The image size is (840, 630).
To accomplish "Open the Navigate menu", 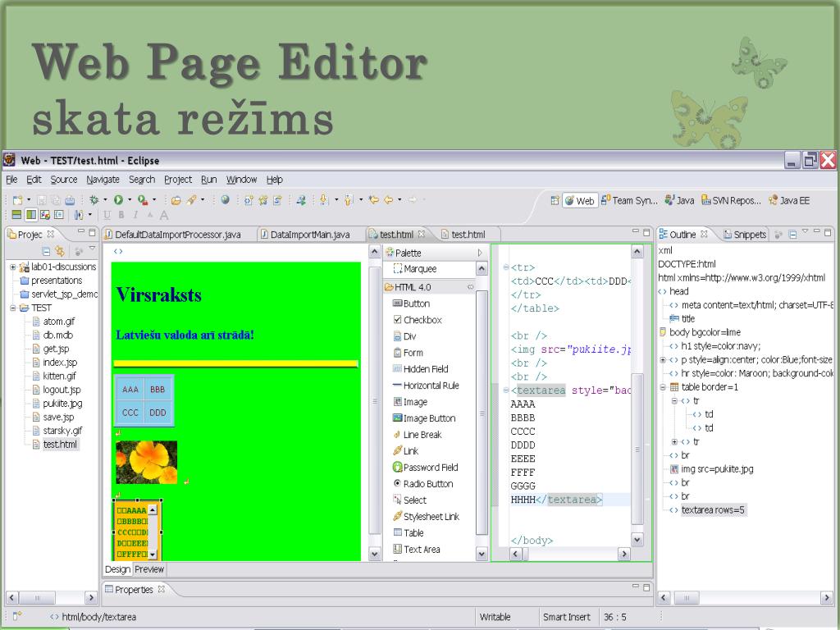I will click(x=103, y=180).
